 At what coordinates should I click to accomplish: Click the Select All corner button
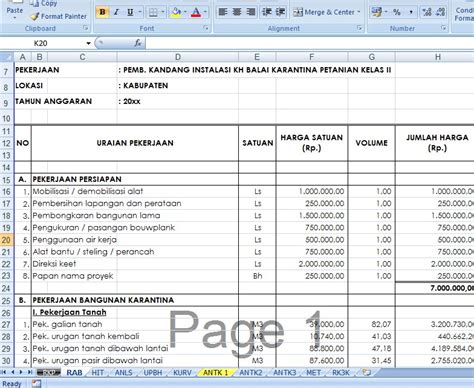point(7,57)
